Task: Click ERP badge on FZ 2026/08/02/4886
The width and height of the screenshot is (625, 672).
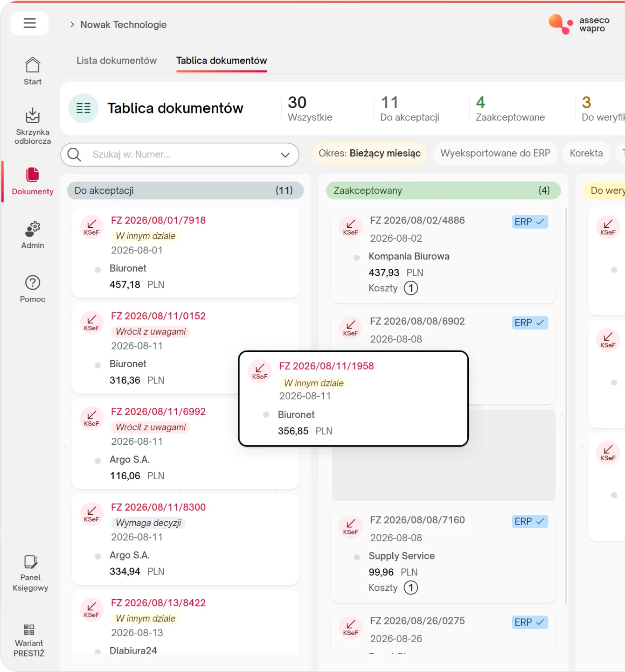Action: [529, 222]
